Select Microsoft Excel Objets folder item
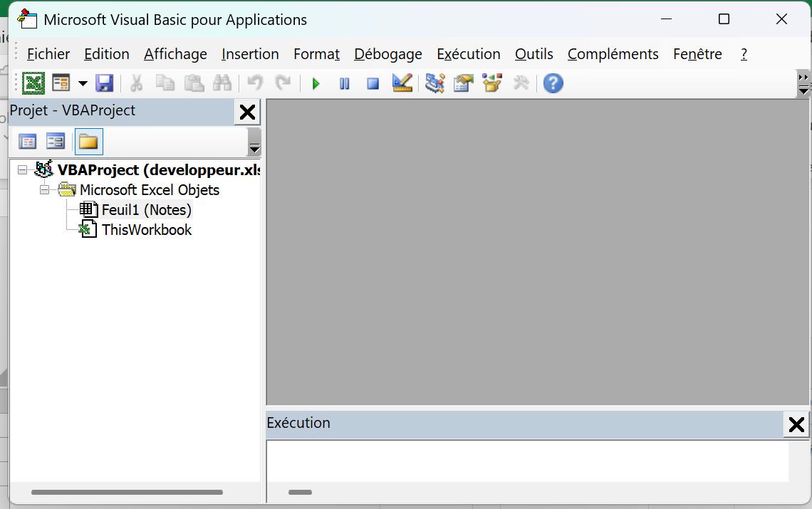 click(149, 190)
